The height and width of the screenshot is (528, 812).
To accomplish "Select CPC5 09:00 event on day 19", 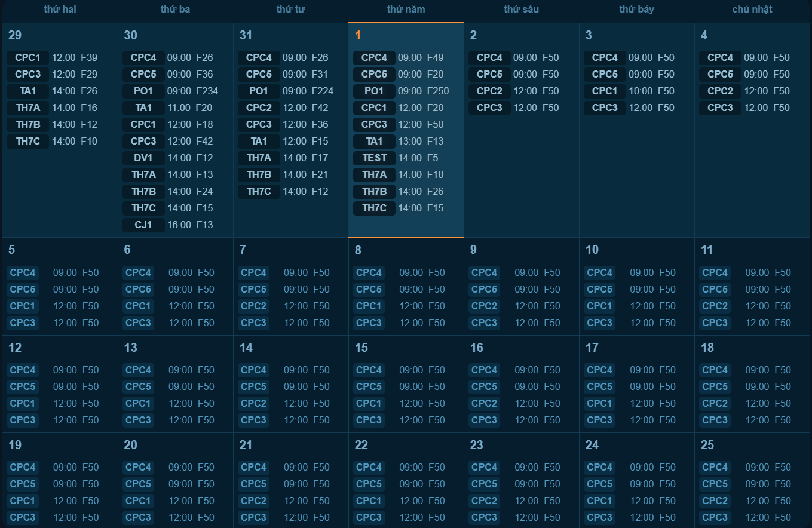I will pyautogui.click(x=23, y=484).
